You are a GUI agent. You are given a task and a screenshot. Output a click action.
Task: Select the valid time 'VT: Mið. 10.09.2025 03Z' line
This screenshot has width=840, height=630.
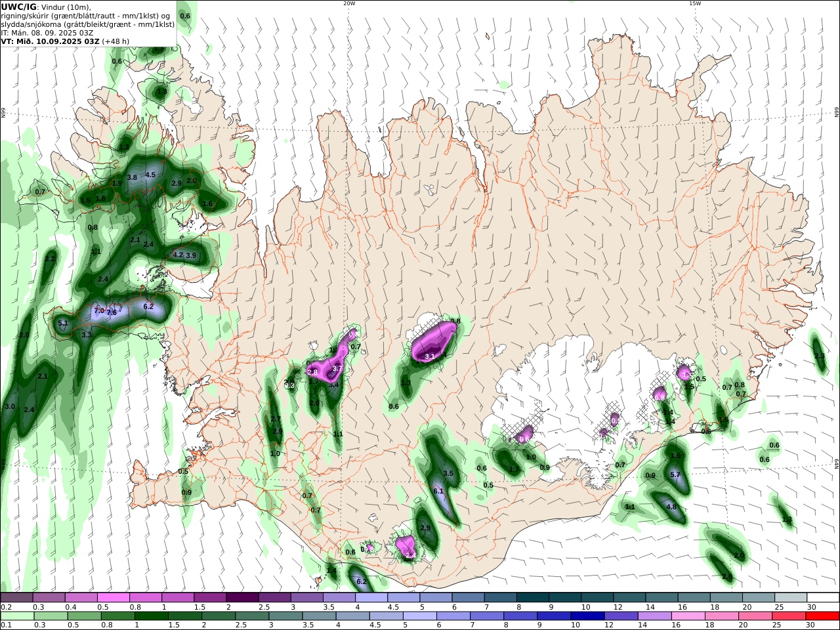(x=51, y=41)
